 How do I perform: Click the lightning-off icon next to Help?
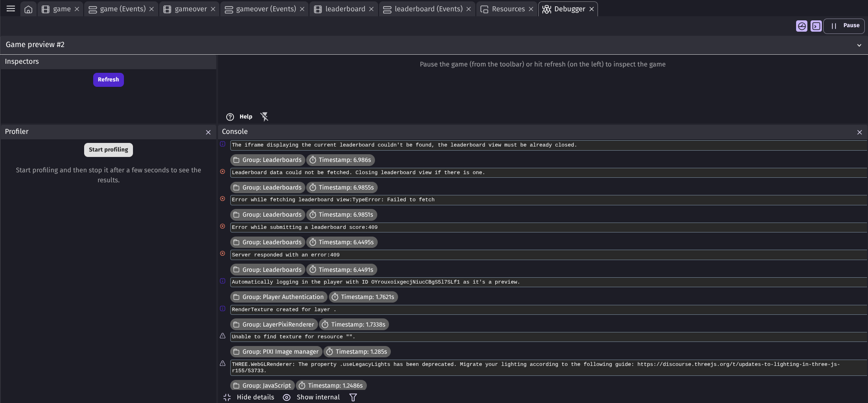coord(265,117)
